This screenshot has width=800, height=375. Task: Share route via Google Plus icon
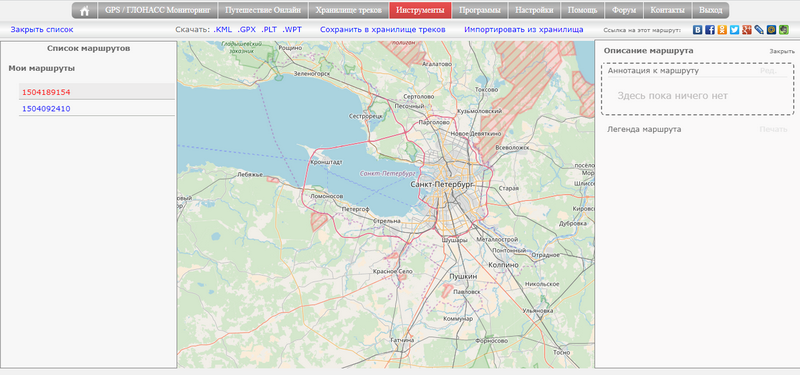pos(747,30)
